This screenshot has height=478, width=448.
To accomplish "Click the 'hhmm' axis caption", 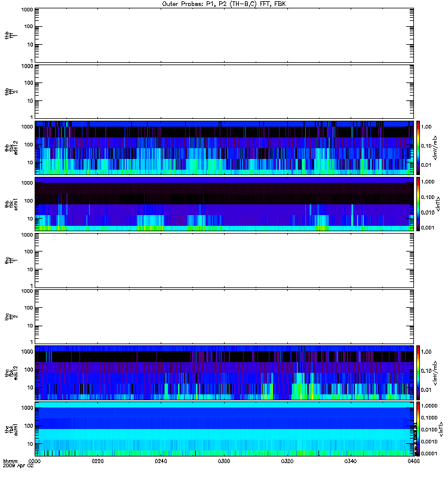I will click(x=10, y=461).
